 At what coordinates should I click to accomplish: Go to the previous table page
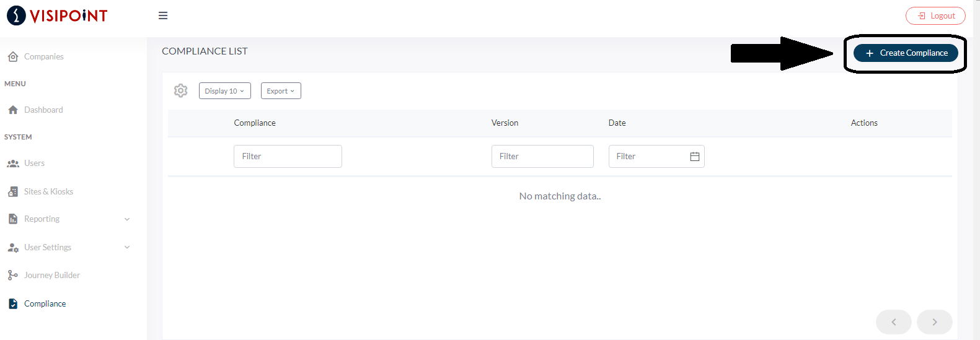pos(894,322)
